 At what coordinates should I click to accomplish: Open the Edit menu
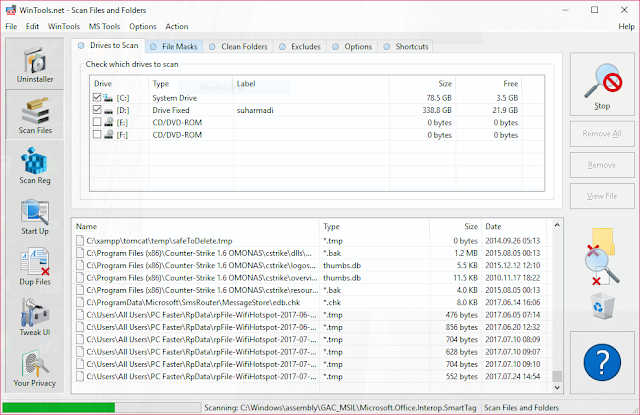[x=32, y=27]
